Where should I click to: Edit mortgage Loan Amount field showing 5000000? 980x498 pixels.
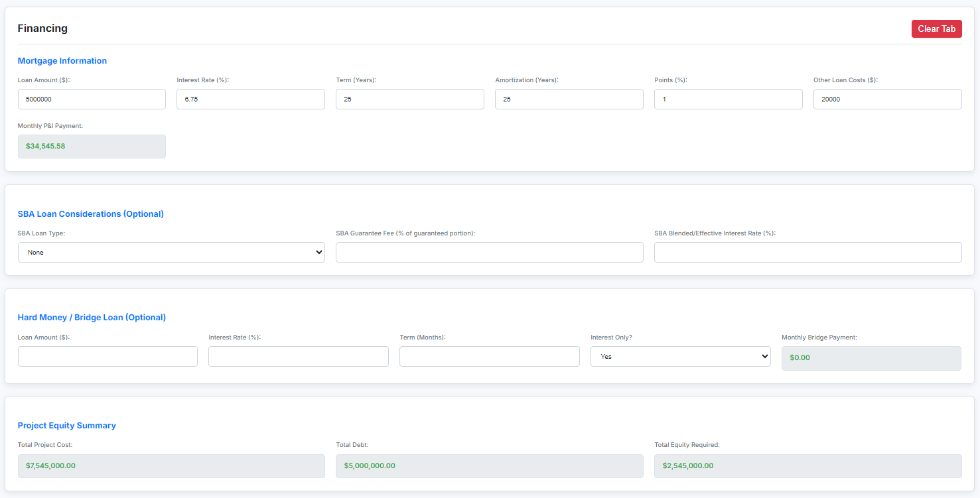pos(92,99)
